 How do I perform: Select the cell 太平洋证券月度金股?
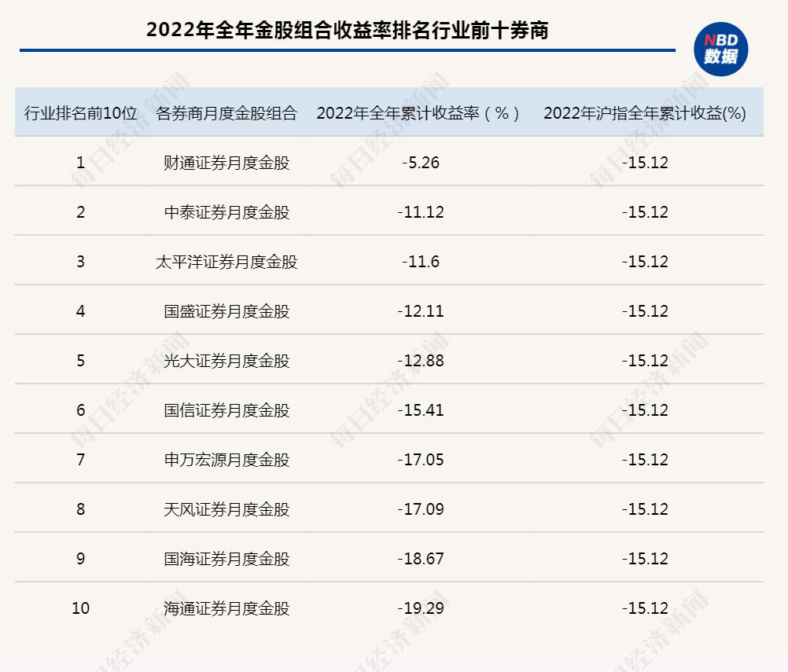tap(226, 262)
